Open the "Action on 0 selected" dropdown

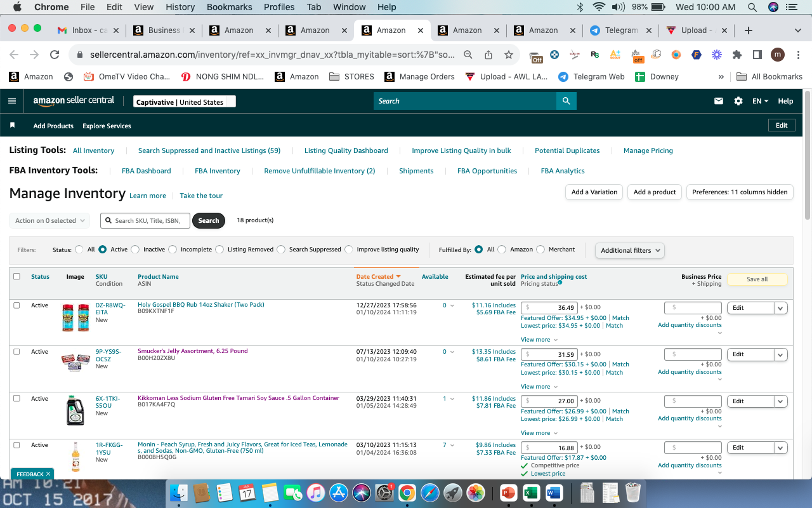coord(49,220)
